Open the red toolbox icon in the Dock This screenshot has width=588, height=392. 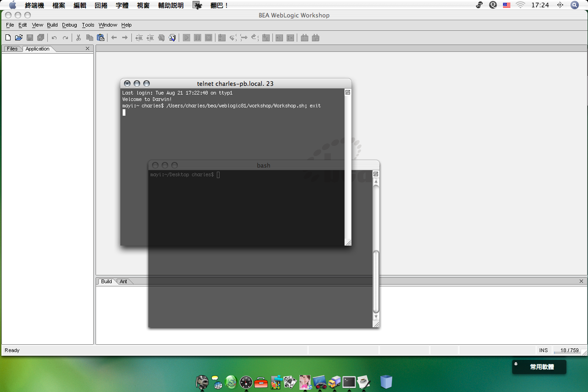pyautogui.click(x=261, y=382)
